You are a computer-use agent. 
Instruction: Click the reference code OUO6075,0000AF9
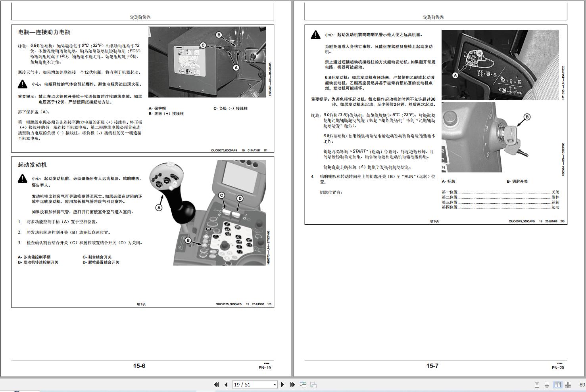point(224,150)
